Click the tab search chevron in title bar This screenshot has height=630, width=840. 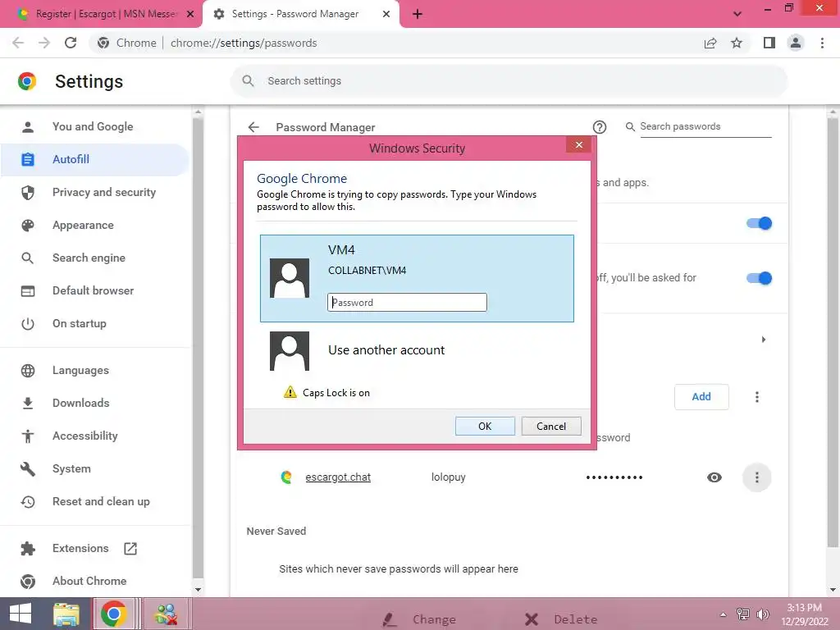(737, 14)
